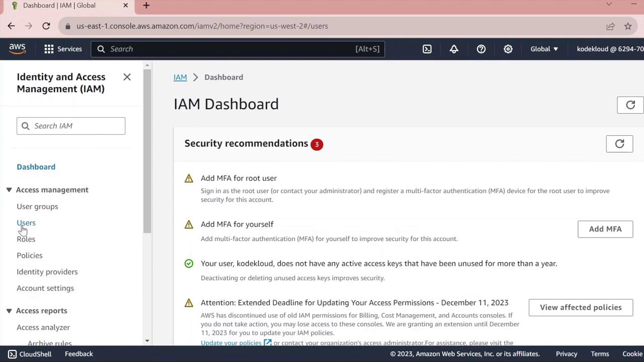The image size is (644, 362).
Task: Open the notifications bell
Action: 454,49
